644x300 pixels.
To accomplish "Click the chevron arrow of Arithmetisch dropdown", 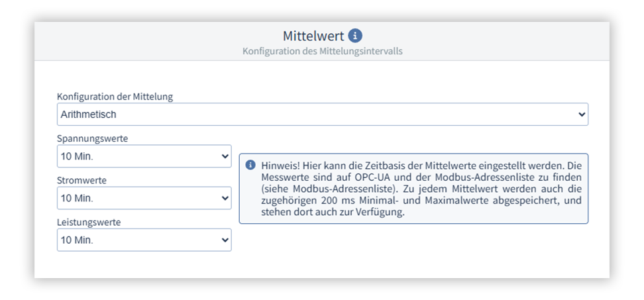I will click(x=581, y=115).
